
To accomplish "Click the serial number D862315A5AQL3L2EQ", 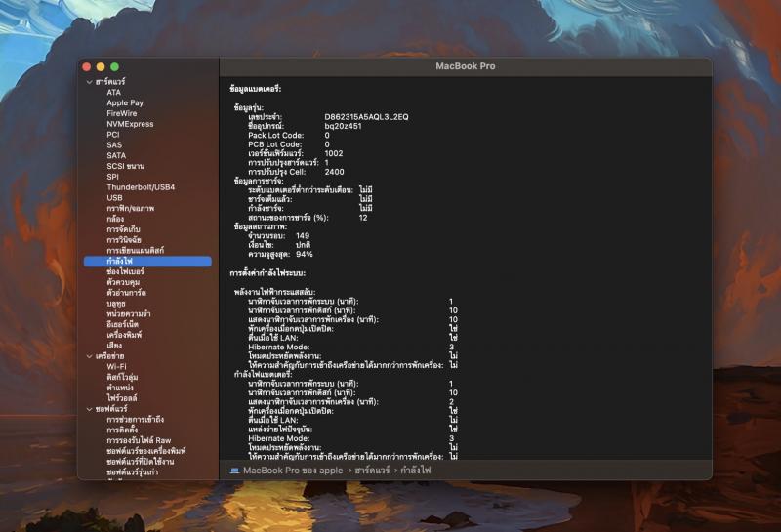I will click(366, 117).
